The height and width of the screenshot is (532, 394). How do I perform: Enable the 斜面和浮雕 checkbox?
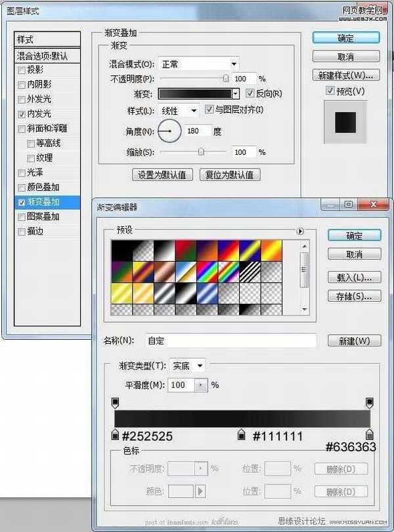pos(22,129)
